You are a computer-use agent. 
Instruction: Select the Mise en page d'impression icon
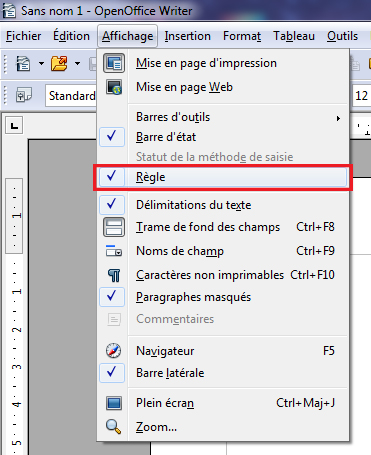(114, 63)
